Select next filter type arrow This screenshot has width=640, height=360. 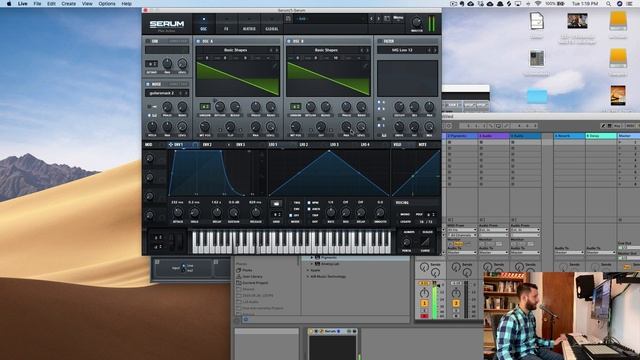[435, 50]
